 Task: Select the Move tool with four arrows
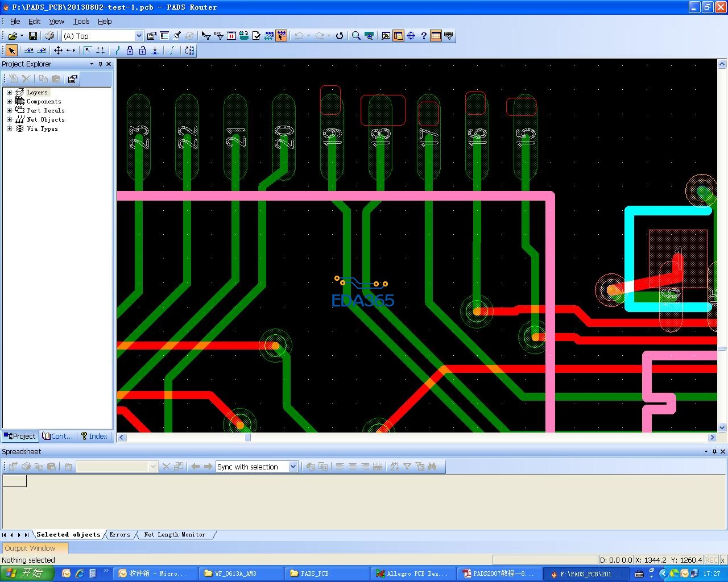(x=58, y=51)
